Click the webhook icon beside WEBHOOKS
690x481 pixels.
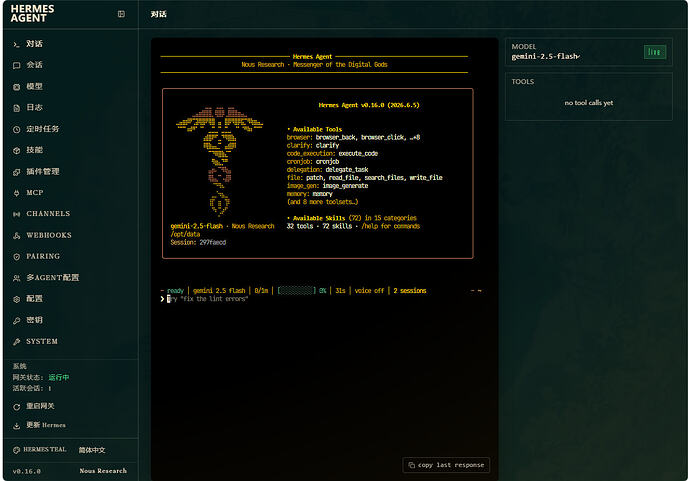pyautogui.click(x=16, y=235)
